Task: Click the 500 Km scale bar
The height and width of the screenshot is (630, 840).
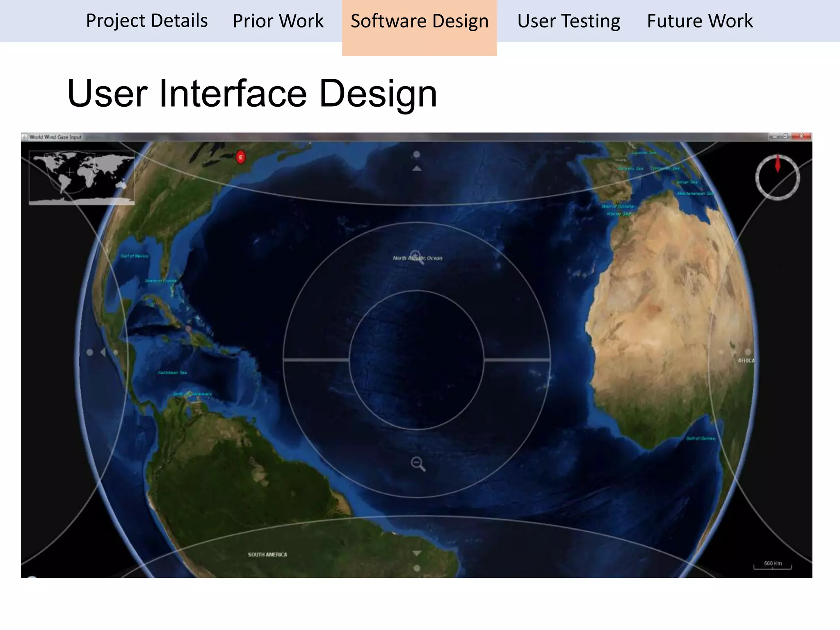Action: pyautogui.click(x=773, y=565)
